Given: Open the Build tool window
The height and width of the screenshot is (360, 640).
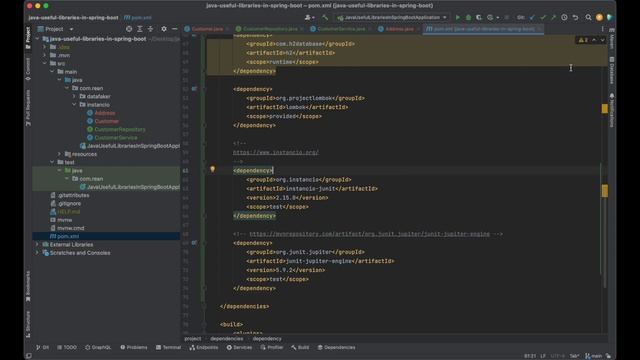Looking at the screenshot, I should [x=300, y=347].
